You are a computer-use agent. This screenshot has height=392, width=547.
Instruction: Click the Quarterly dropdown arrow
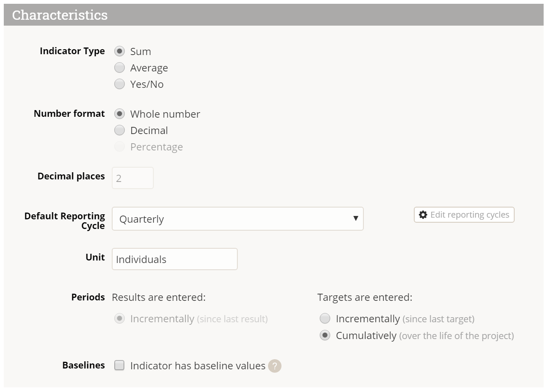(355, 218)
